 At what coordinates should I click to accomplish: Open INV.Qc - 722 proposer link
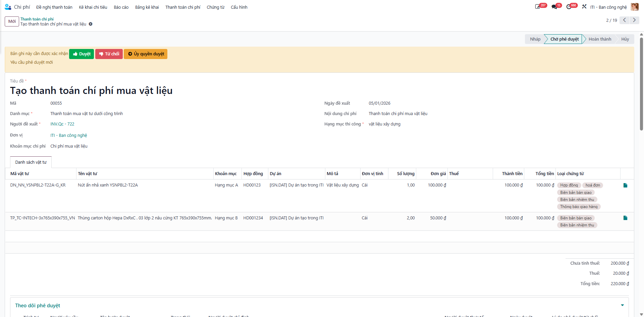click(x=62, y=124)
